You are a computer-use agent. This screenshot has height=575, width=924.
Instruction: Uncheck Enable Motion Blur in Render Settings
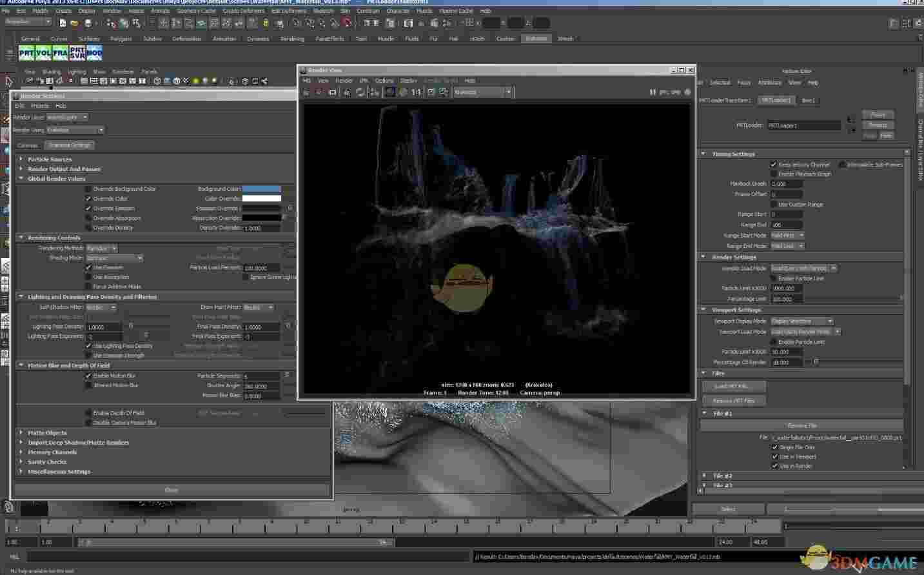pyautogui.click(x=88, y=376)
